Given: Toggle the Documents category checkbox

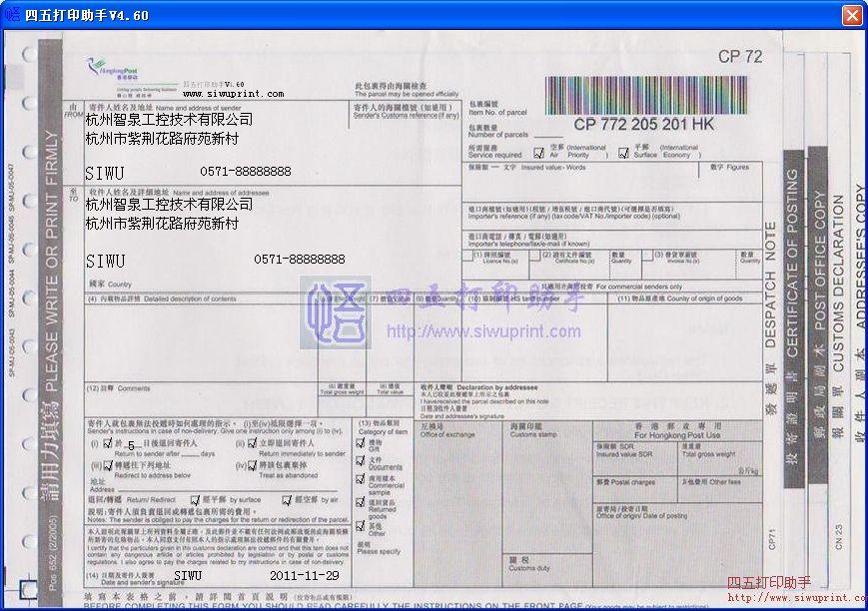Looking at the screenshot, I should 362,462.
